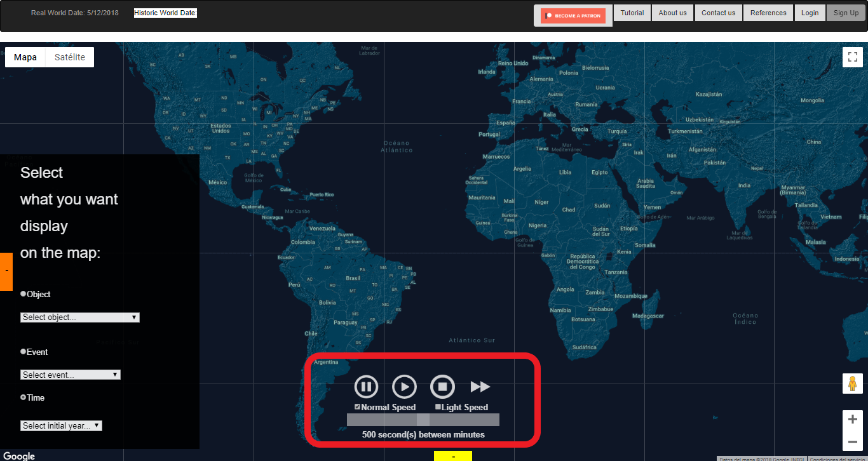This screenshot has width=868, height=461.
Task: Click the Brasil label on the map
Action: 353,278
